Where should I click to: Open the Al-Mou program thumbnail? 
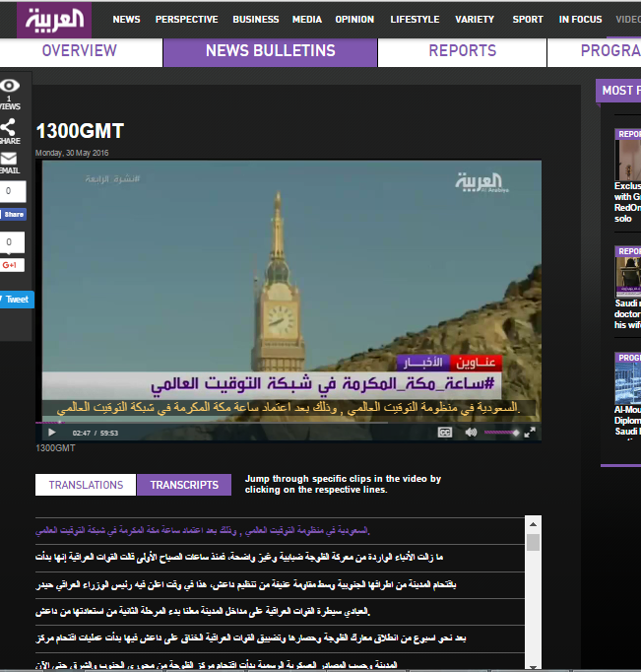point(628,378)
